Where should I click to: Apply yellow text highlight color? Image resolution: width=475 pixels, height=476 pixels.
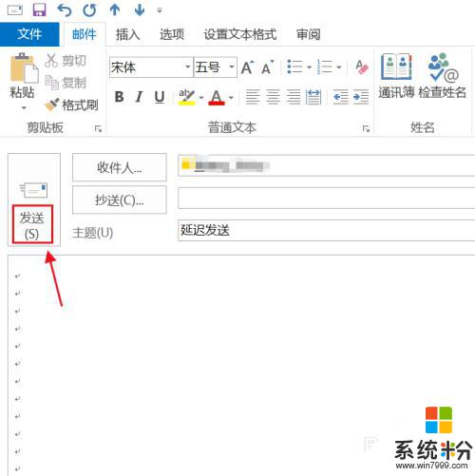(x=187, y=97)
